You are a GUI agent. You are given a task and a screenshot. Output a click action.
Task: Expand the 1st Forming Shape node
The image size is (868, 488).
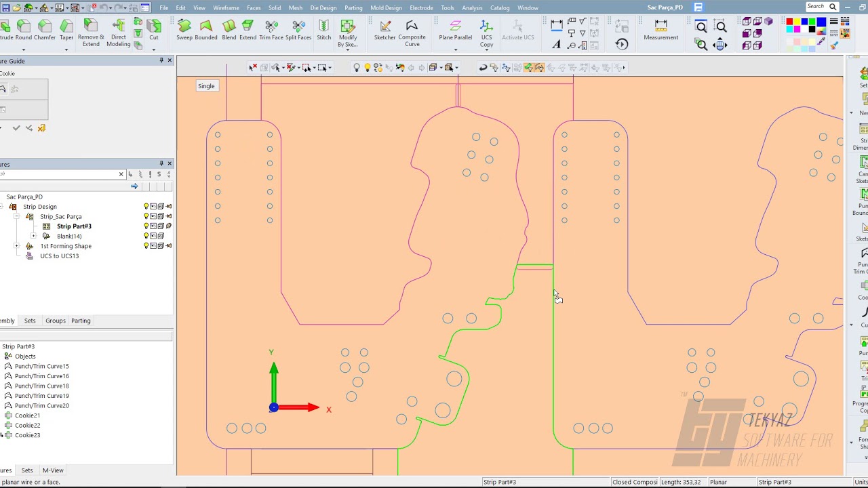click(x=16, y=246)
